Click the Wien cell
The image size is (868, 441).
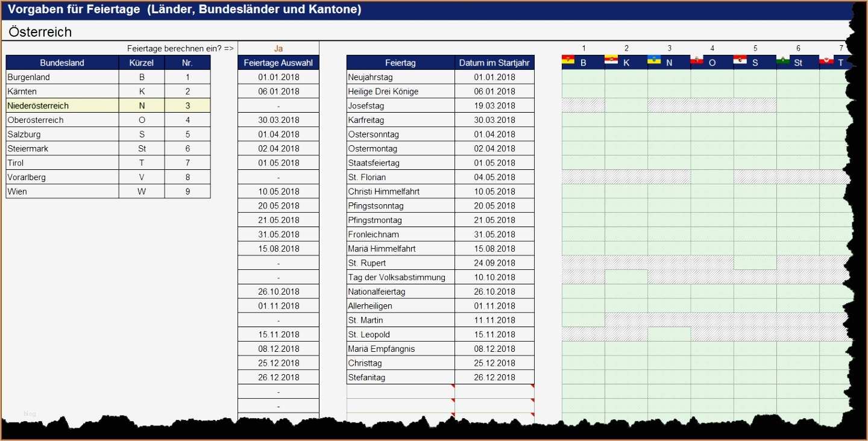(x=62, y=192)
